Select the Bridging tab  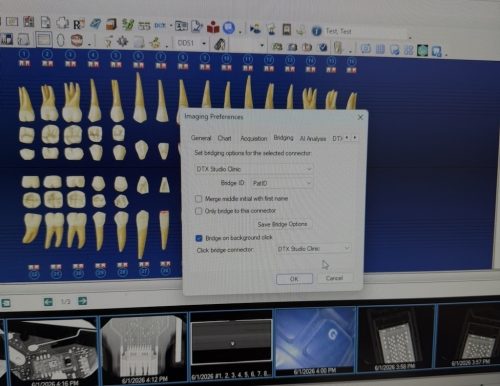pyautogui.click(x=283, y=138)
